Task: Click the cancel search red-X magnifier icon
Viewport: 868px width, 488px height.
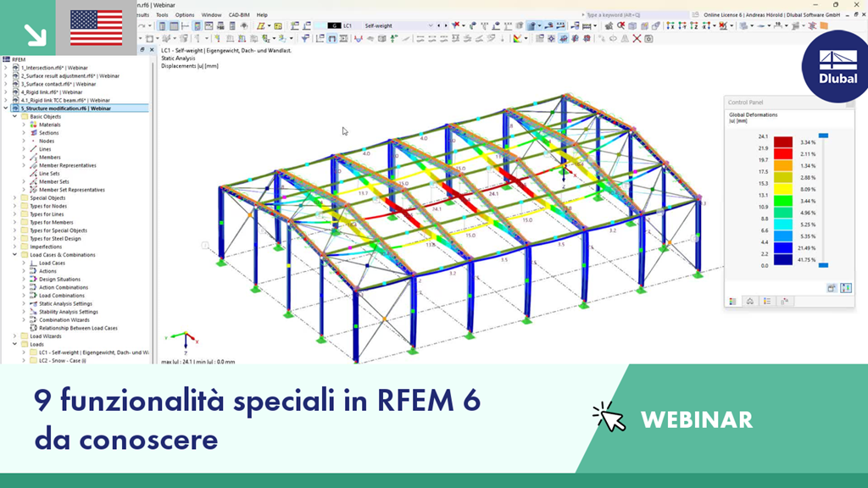Action: point(621,25)
